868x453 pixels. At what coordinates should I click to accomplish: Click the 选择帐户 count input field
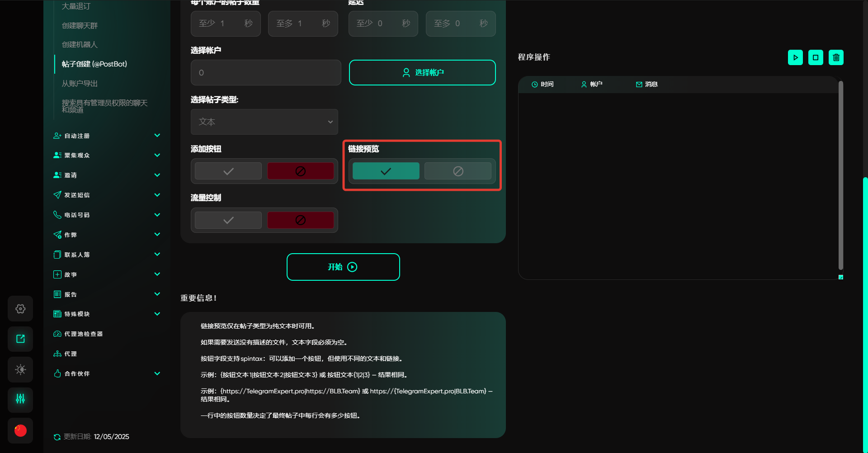click(x=266, y=73)
